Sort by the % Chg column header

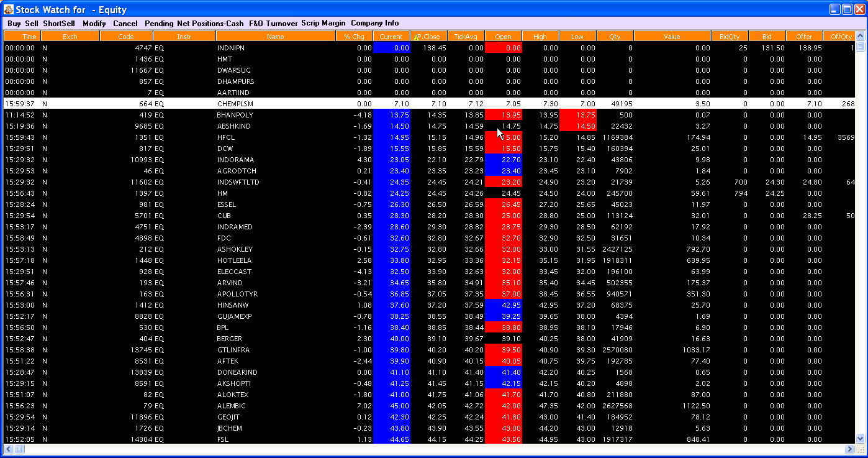coord(354,37)
